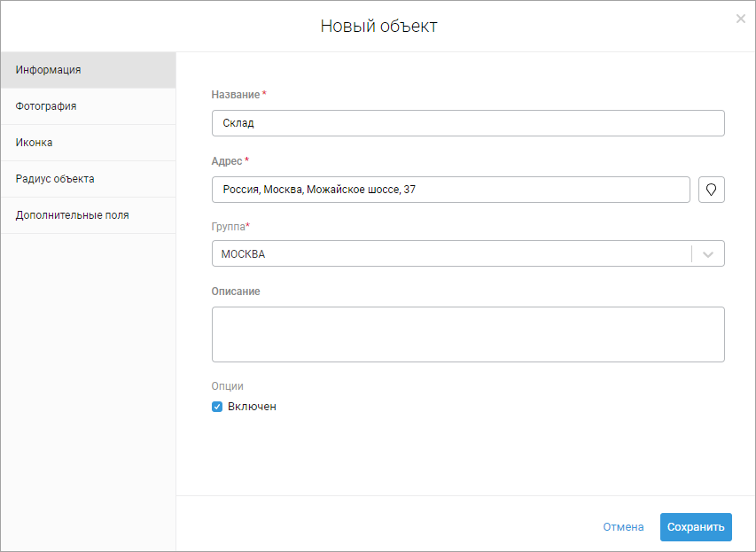Go to the Иконка tab
756x552 pixels.
[88, 143]
